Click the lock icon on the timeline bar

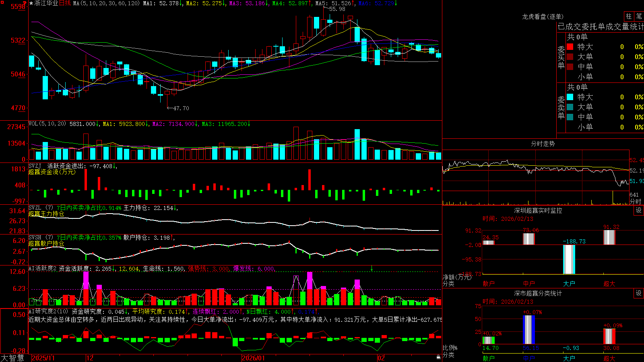point(439,357)
